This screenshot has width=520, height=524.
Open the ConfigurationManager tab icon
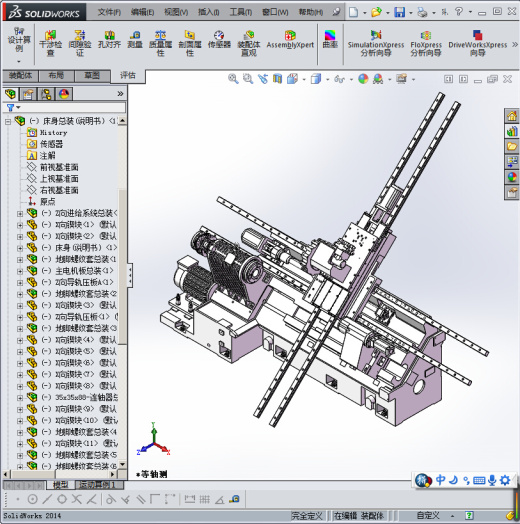[46, 94]
